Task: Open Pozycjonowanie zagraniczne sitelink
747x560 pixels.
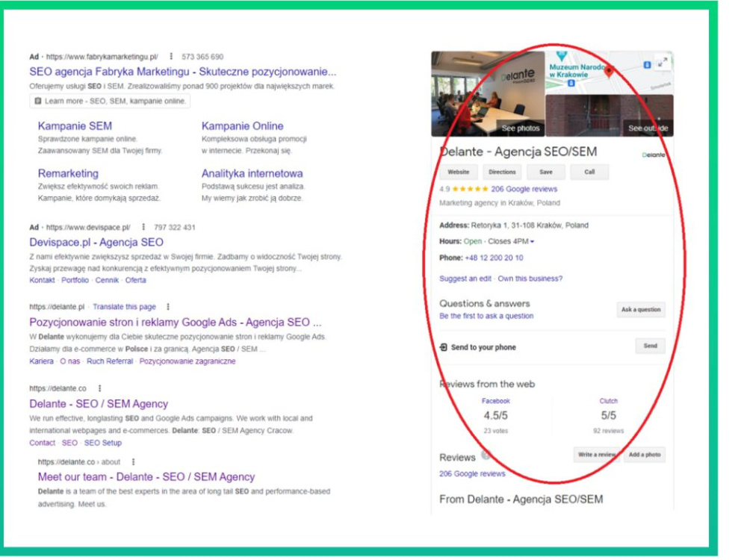Action: pyautogui.click(x=187, y=361)
